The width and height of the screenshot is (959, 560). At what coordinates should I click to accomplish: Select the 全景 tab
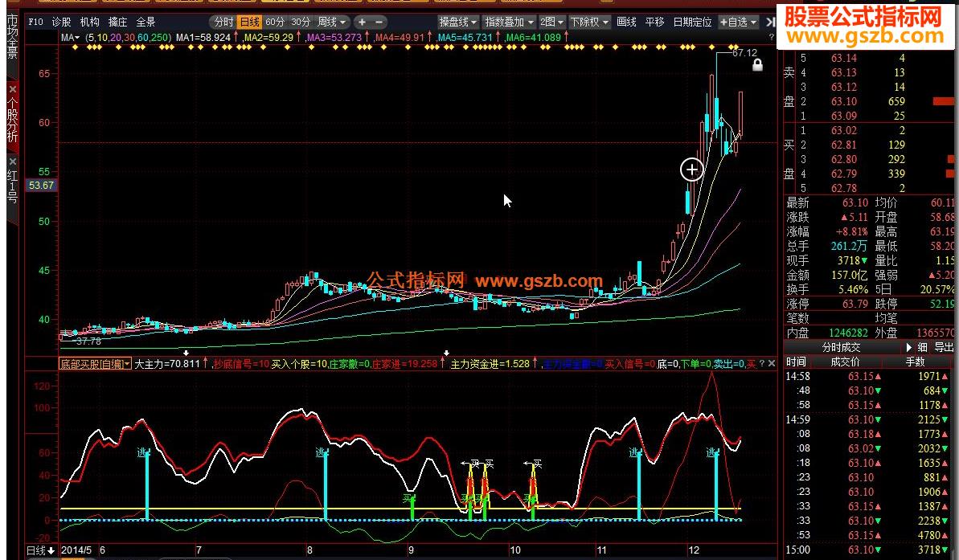coord(145,22)
